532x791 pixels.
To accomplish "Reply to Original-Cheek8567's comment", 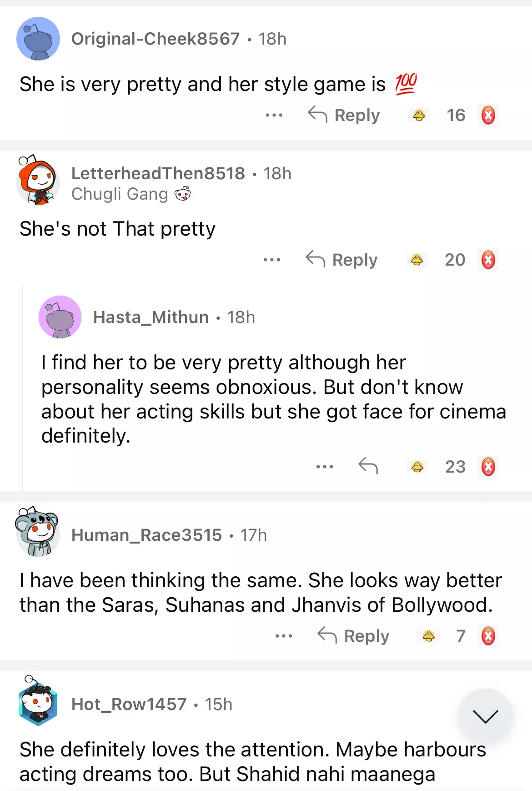I will (344, 115).
